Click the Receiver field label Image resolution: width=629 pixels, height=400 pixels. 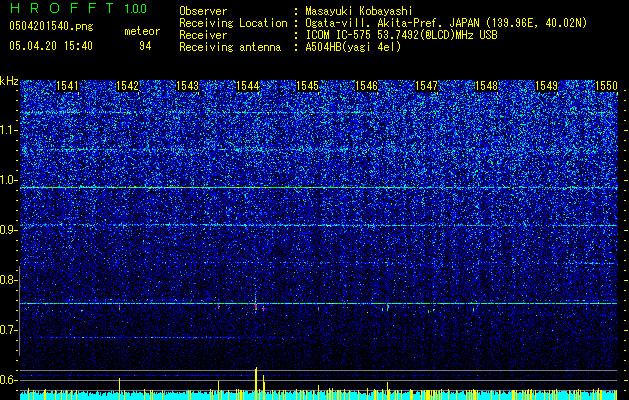tap(203, 35)
